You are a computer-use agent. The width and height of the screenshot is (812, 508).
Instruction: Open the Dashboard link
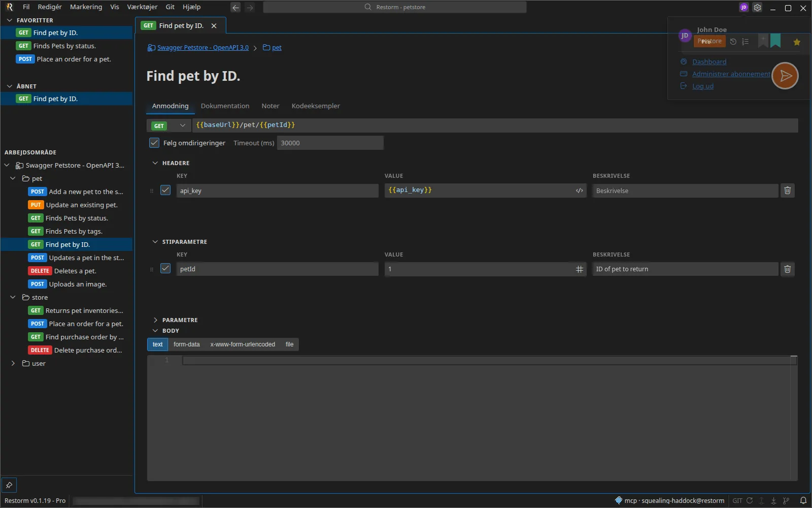709,62
